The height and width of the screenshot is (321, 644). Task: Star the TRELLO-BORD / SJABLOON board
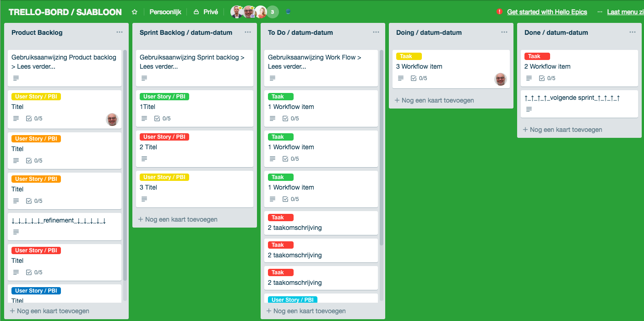coord(134,12)
